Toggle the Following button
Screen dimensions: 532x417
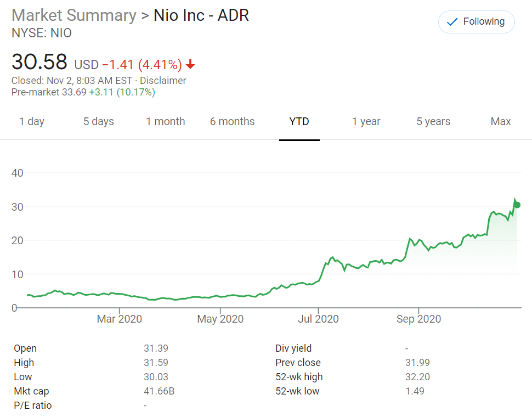[x=476, y=22]
